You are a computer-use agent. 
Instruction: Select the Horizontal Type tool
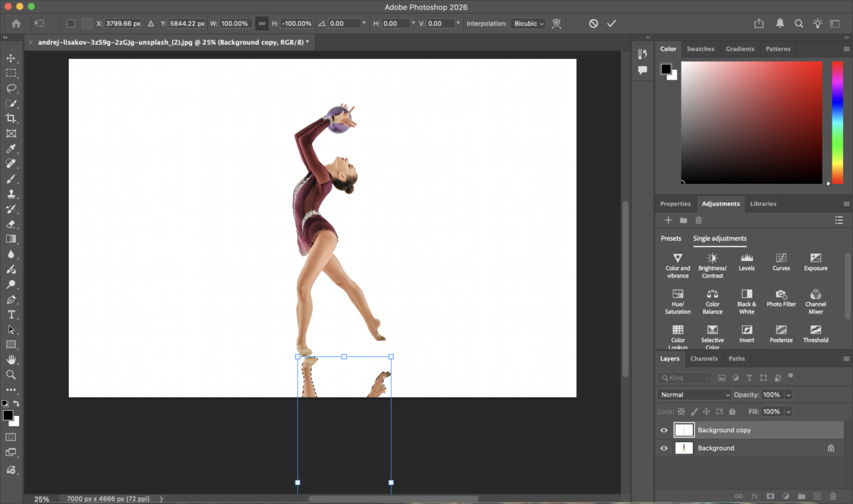tap(11, 313)
